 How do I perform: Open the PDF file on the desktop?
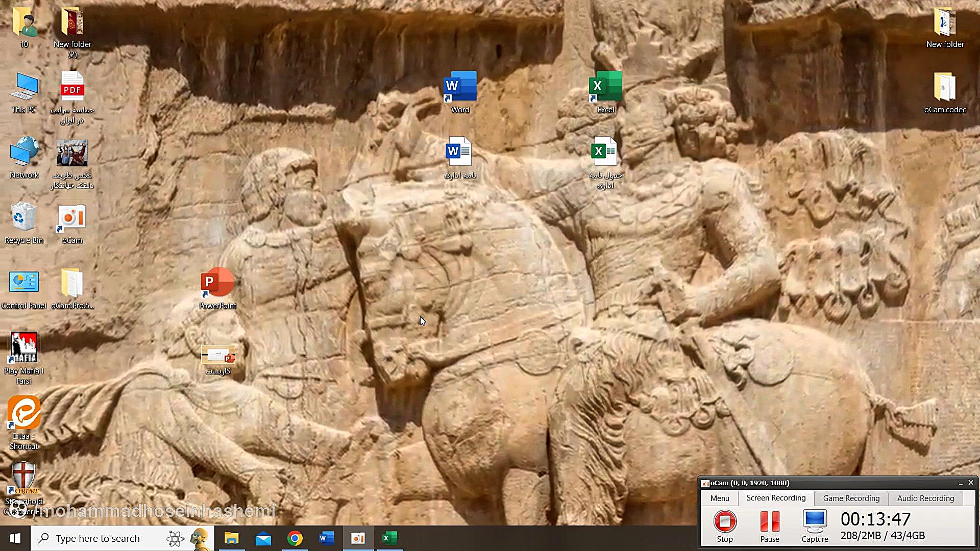click(72, 97)
